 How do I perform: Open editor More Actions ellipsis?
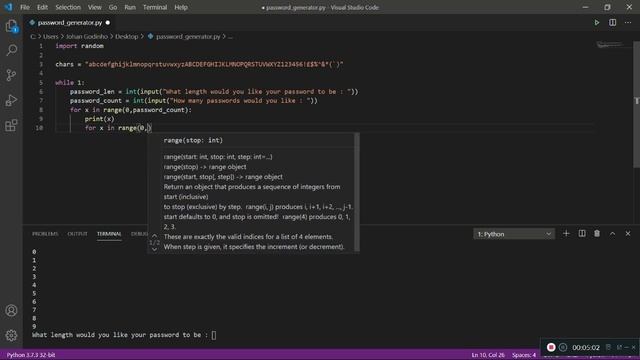(x=628, y=22)
